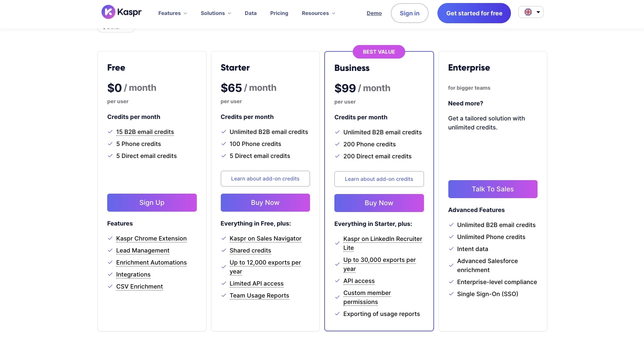The height and width of the screenshot is (346, 644).
Task: Click the Kaspr logo
Action: pos(121,12)
